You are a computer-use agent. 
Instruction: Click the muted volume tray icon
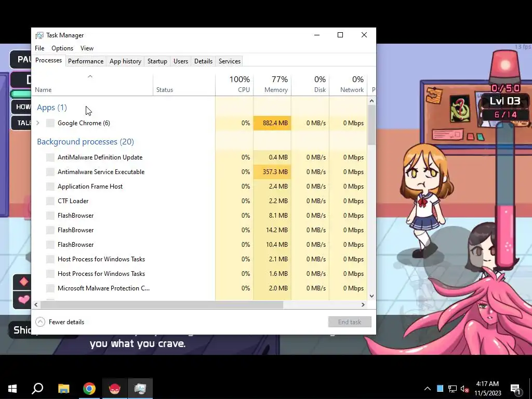pyautogui.click(x=464, y=389)
